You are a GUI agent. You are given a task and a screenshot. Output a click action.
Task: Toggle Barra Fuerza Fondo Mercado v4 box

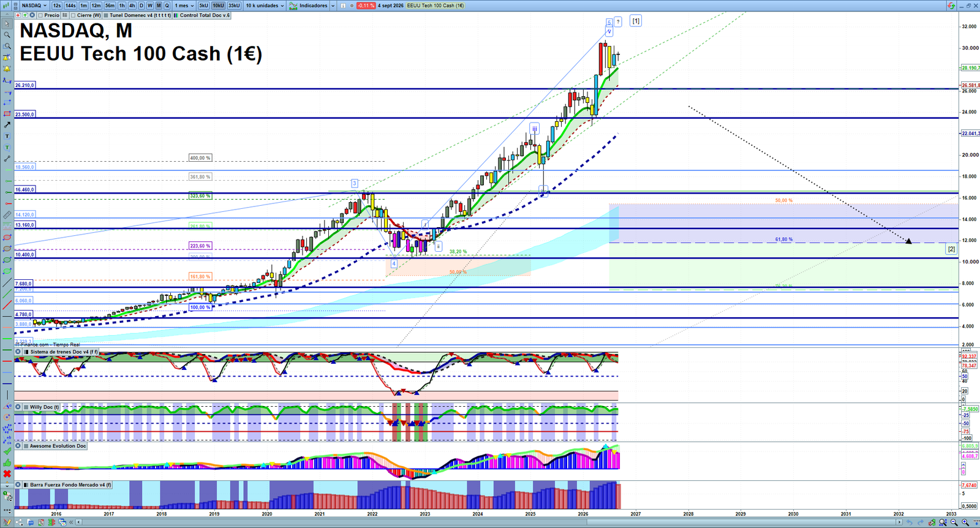tap(26, 485)
